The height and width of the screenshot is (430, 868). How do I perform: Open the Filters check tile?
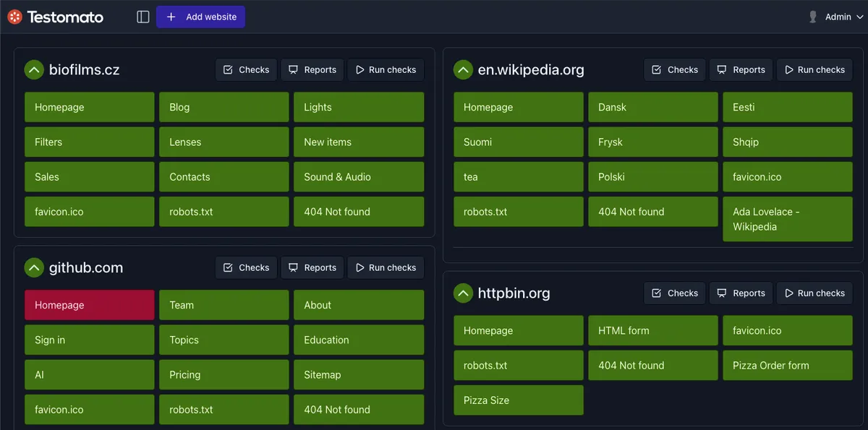(90, 142)
